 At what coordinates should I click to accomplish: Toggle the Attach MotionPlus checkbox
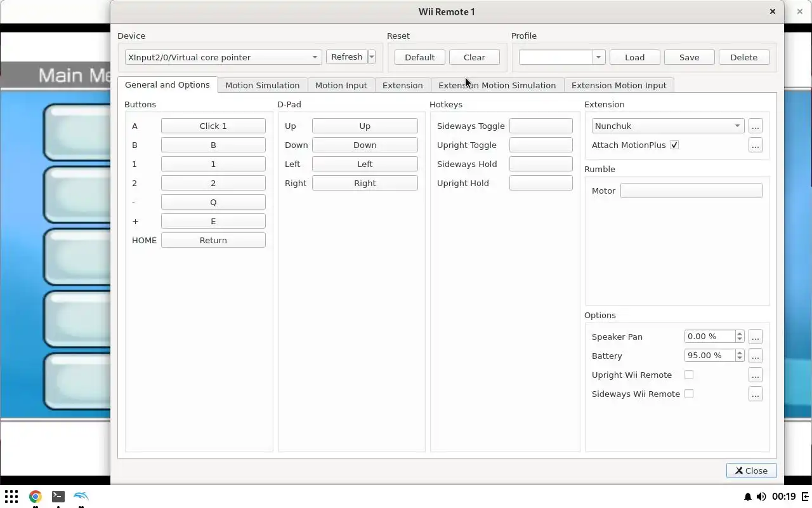point(674,145)
